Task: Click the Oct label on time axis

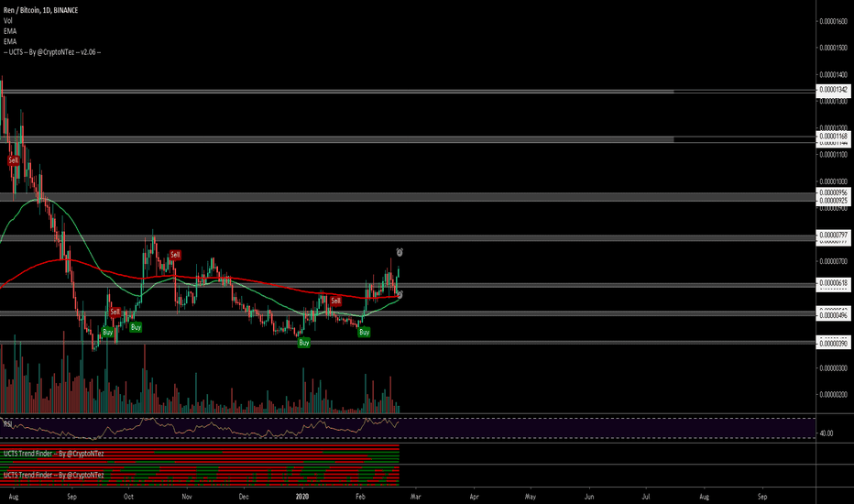Action: click(128, 497)
